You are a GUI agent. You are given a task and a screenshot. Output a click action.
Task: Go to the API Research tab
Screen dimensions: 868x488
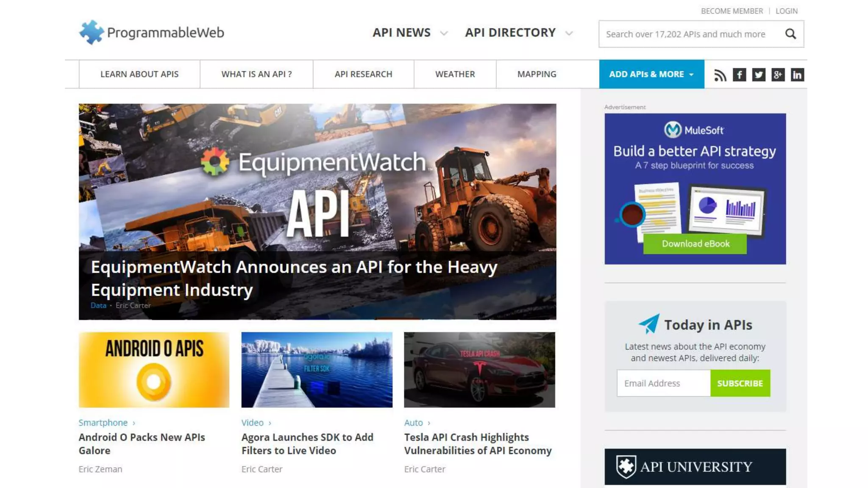(x=363, y=74)
